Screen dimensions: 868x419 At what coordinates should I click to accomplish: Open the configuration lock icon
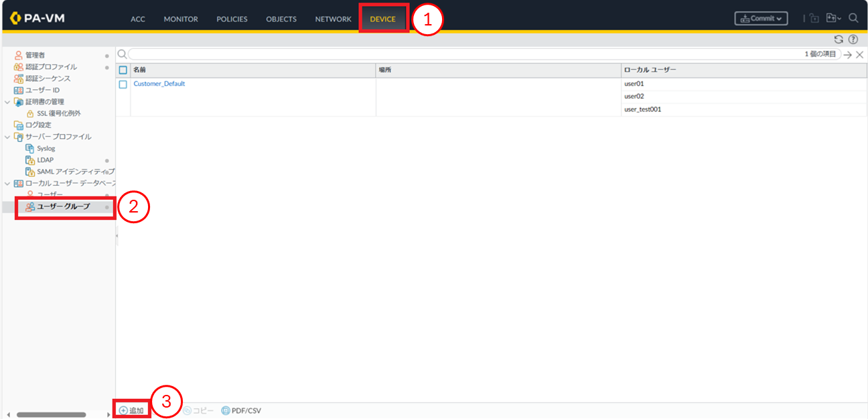coord(814,19)
